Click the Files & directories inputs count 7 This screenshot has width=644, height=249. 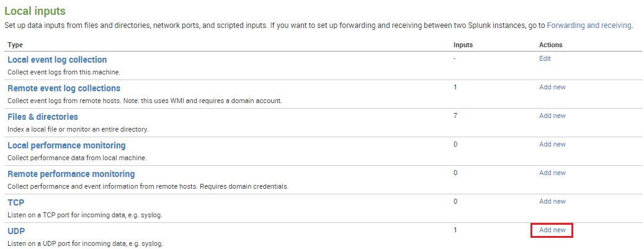(455, 115)
